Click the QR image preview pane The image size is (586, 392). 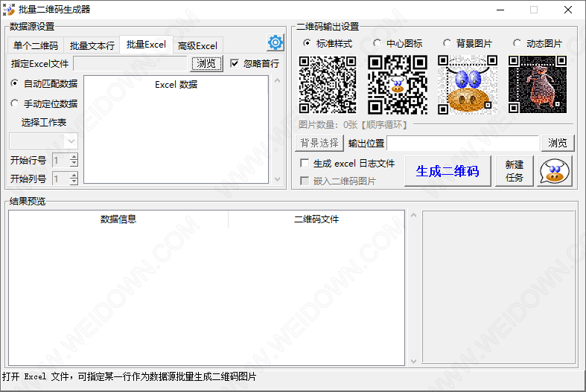pos(499,286)
